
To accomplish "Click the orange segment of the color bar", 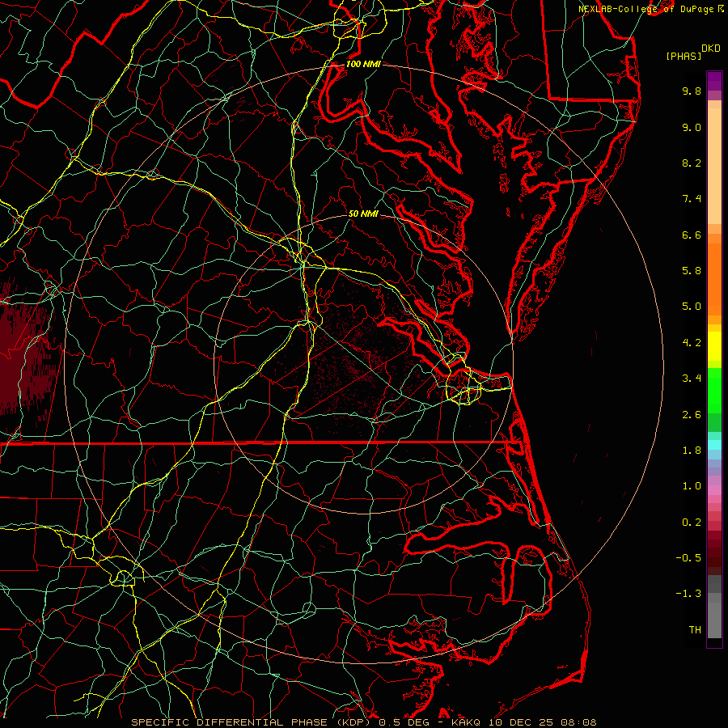I will tap(714, 280).
